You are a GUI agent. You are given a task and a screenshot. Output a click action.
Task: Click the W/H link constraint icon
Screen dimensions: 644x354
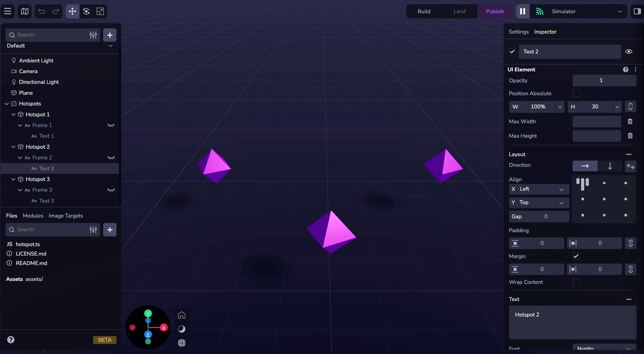coord(630,107)
